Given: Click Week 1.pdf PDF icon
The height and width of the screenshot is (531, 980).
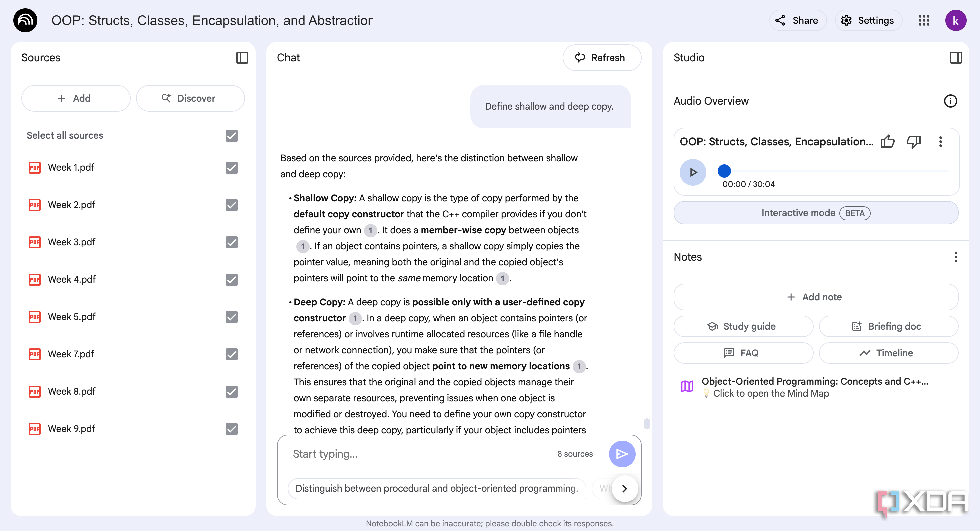Looking at the screenshot, I should [x=35, y=167].
